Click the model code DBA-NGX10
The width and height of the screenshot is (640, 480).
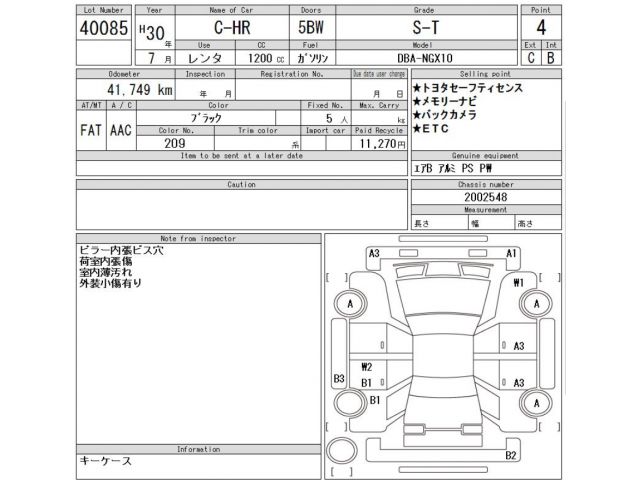pos(425,58)
